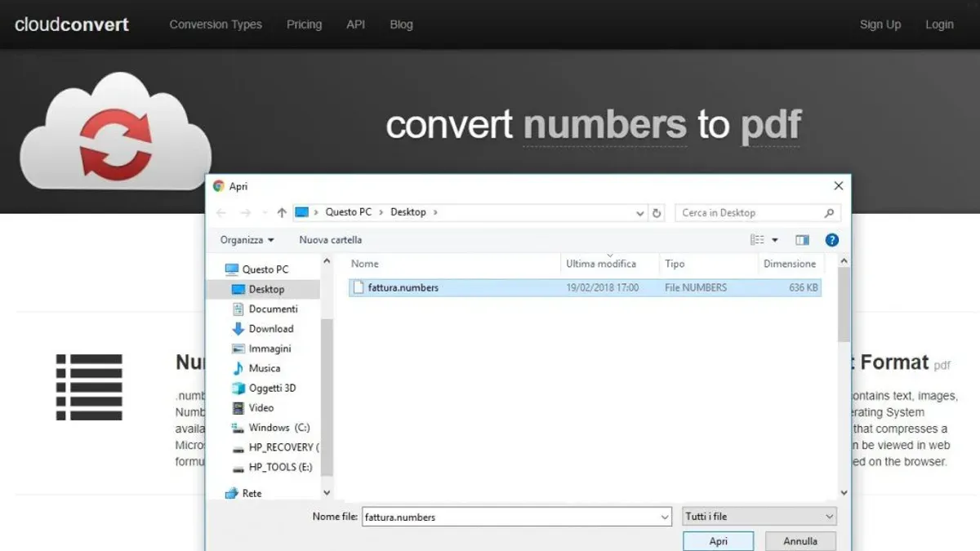980x551 pixels.
Task: Click file list scroll down arrow
Action: click(844, 493)
